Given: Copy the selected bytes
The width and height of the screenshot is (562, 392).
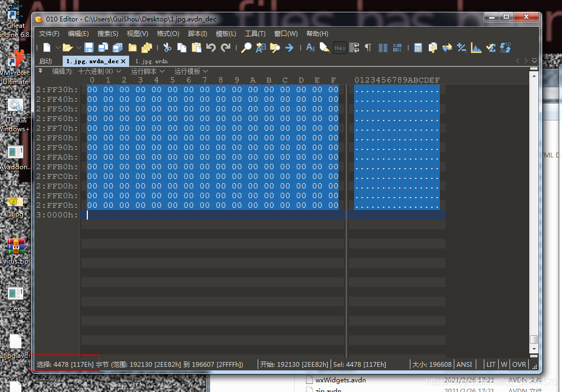Looking at the screenshot, I should coord(182,47).
